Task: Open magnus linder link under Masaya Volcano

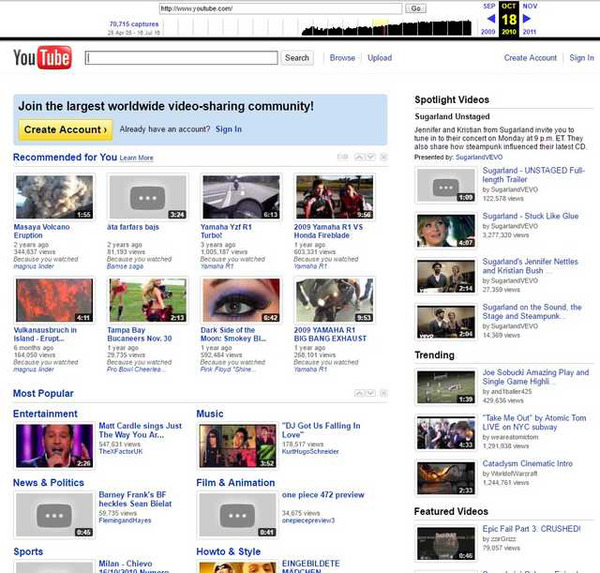Action: tap(34, 266)
